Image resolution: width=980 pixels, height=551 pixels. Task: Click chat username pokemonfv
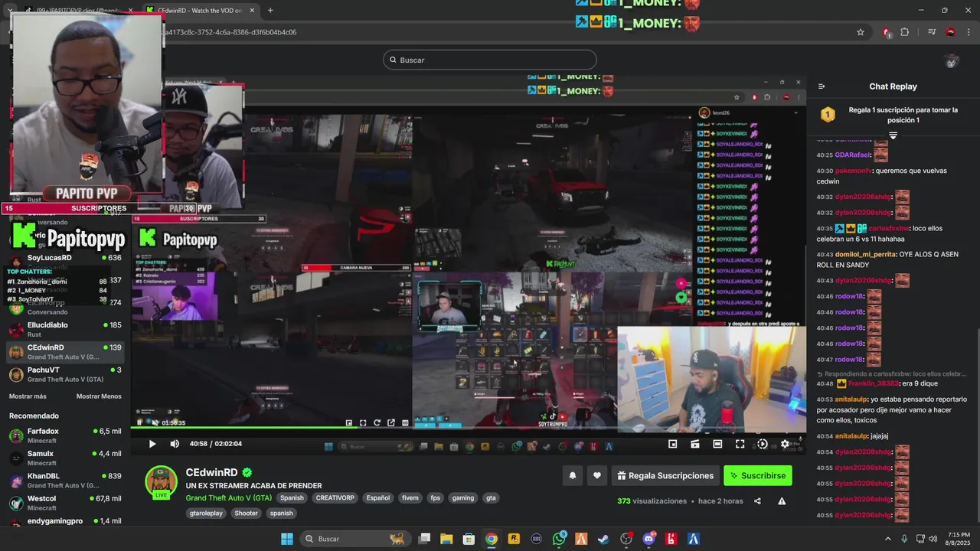click(853, 171)
